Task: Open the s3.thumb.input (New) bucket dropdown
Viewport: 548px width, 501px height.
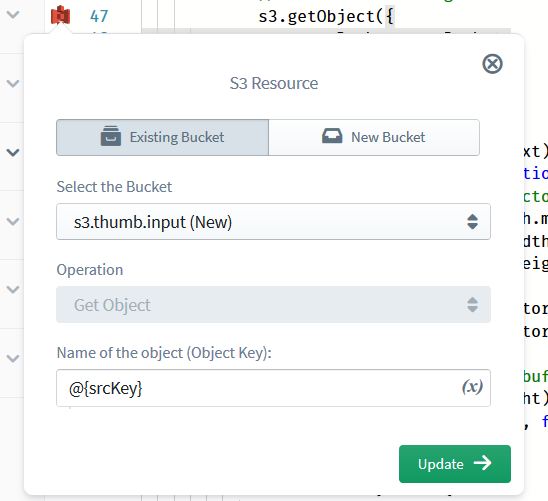Action: pyautogui.click(x=273, y=222)
